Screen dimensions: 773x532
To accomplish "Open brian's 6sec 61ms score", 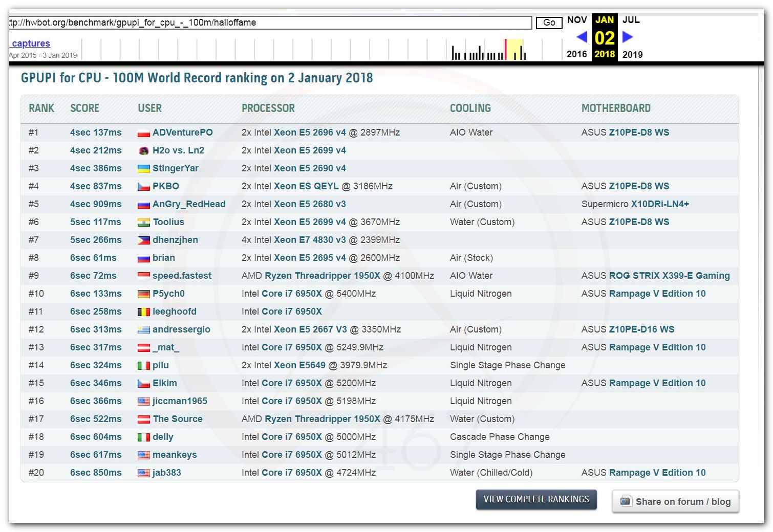I will pos(93,258).
